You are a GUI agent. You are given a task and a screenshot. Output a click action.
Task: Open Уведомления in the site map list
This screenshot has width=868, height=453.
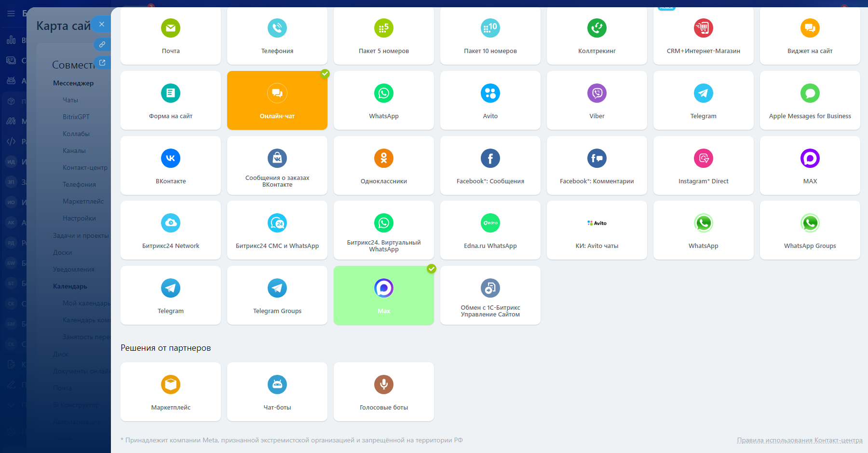point(74,269)
